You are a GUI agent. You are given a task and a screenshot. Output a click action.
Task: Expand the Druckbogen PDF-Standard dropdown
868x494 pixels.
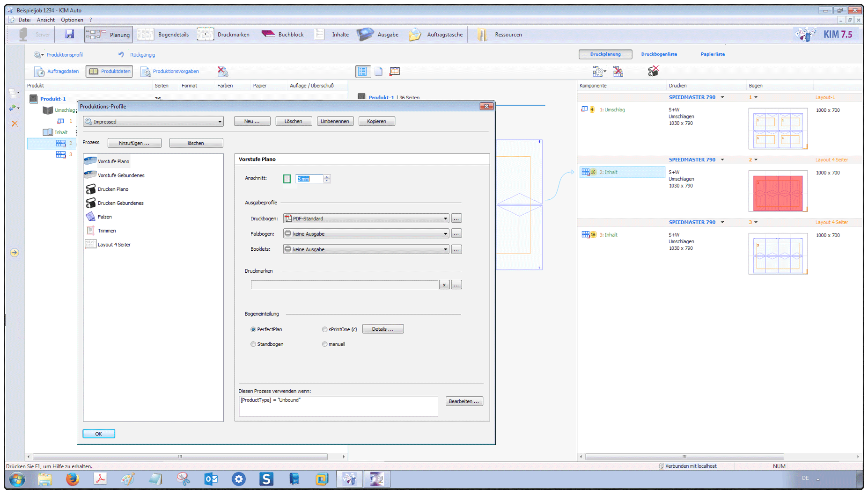click(x=445, y=218)
